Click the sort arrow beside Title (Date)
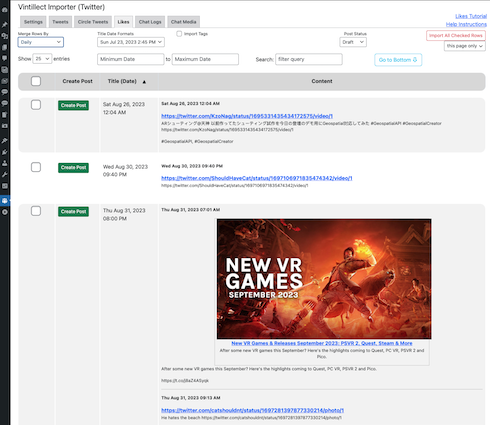Image resolution: width=490 pixels, height=425 pixels. (144, 82)
